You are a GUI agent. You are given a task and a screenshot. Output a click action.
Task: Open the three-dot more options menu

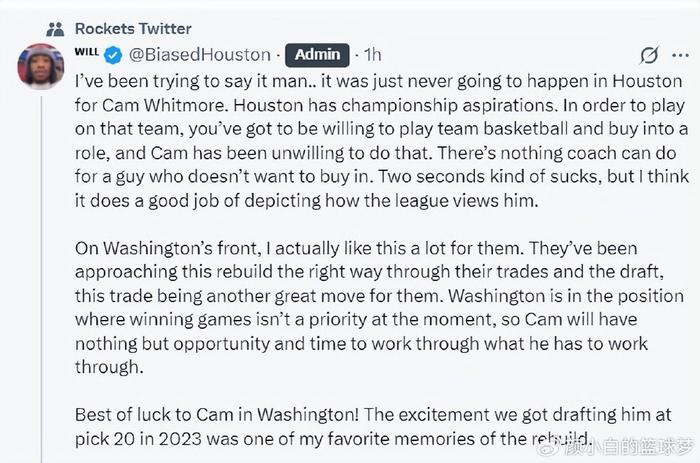[684, 55]
